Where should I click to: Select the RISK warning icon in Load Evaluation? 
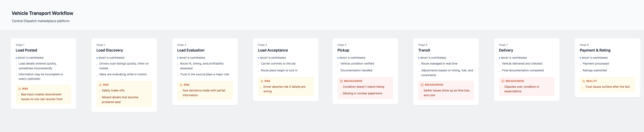(x=181, y=85)
